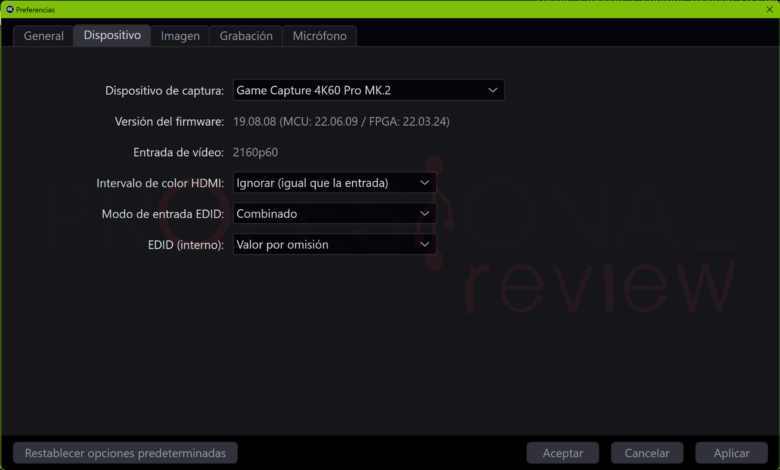This screenshot has height=470, width=780.
Task: Click the firmware version text 19.08.08
Action: coord(341,121)
